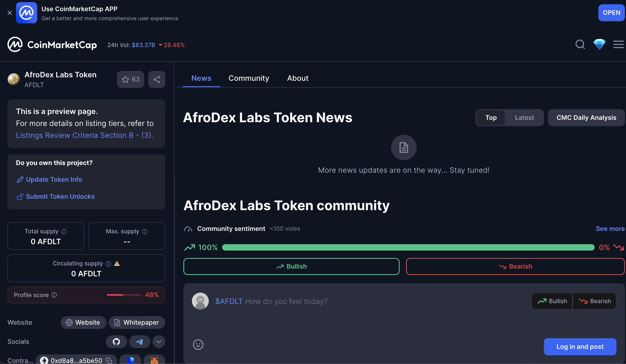
Task: Click Log in and post
Action: click(x=580, y=347)
